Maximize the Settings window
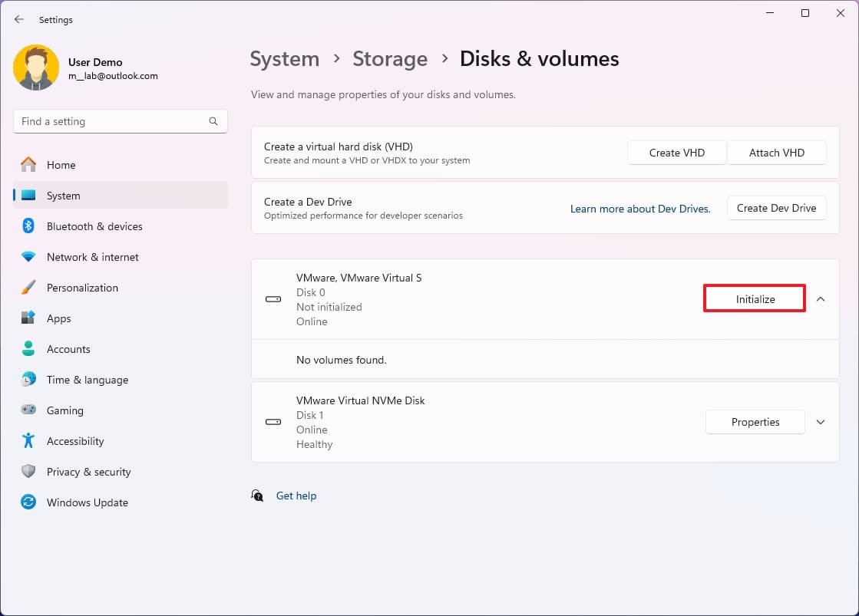Image resolution: width=859 pixels, height=616 pixels. [804, 13]
